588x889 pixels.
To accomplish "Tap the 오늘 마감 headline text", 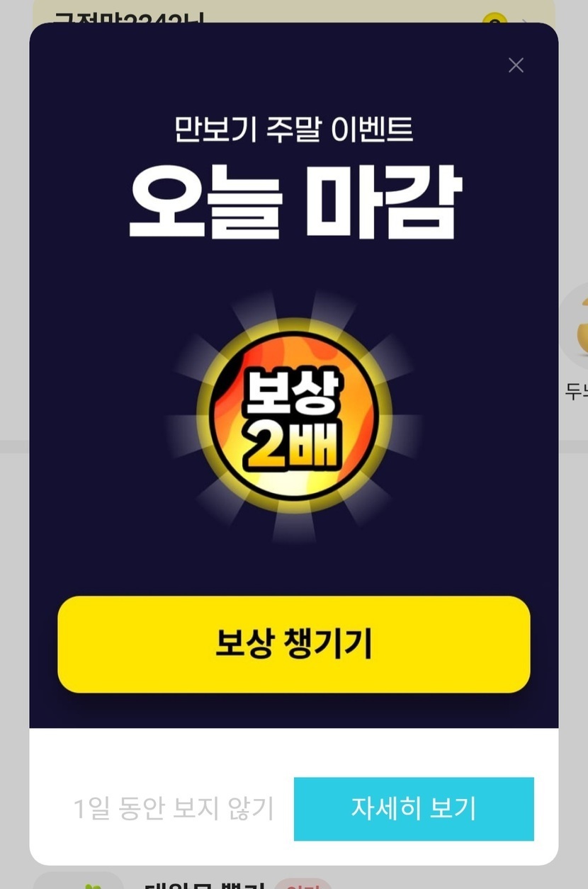I will [293, 203].
